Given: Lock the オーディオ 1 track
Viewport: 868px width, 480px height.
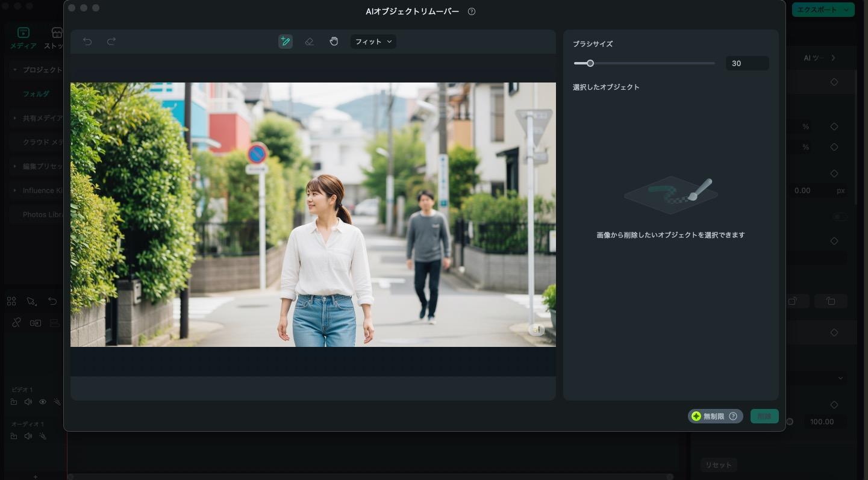Looking at the screenshot, I should (x=14, y=436).
